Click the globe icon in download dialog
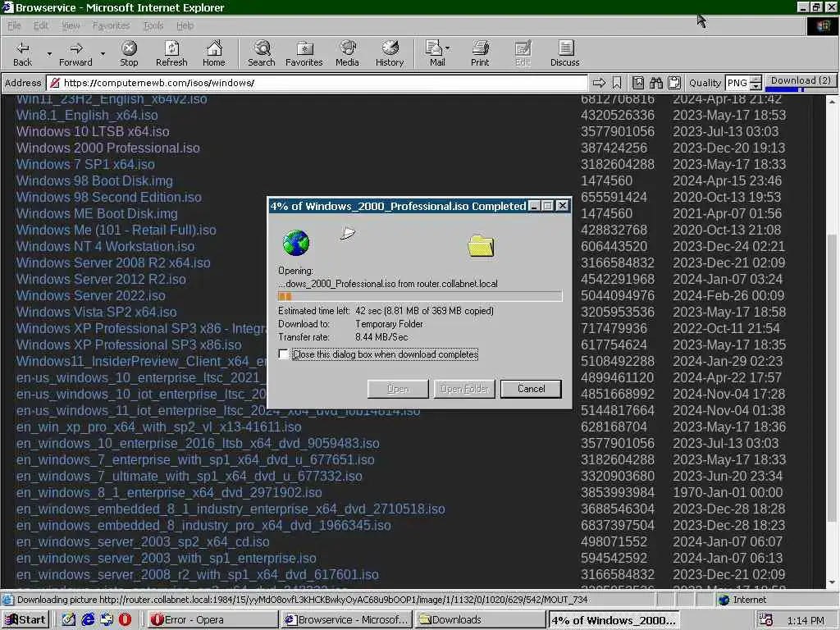The width and height of the screenshot is (840, 630). click(x=295, y=243)
